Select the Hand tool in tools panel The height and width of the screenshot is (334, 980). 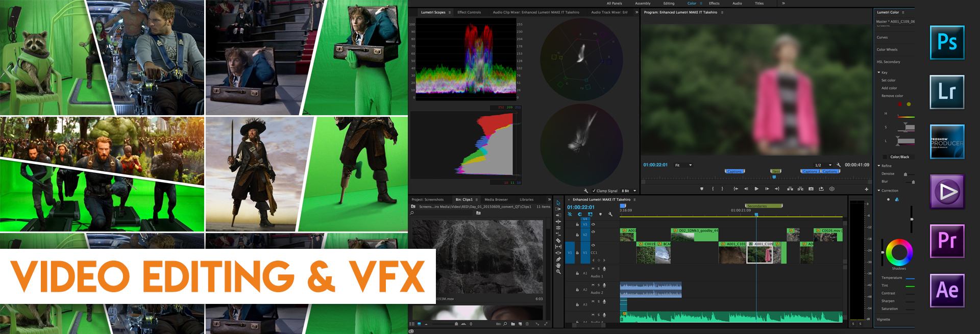[x=558, y=265]
